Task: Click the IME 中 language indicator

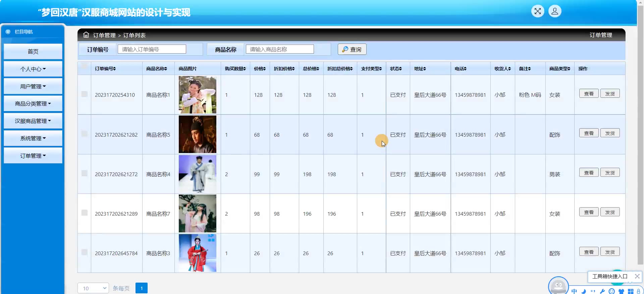Action: coord(574,291)
